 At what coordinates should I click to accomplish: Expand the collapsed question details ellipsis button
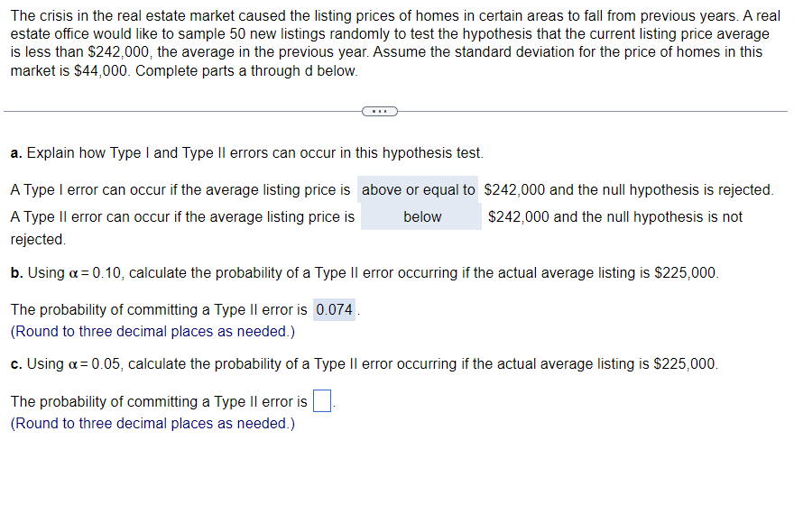pyautogui.click(x=379, y=111)
